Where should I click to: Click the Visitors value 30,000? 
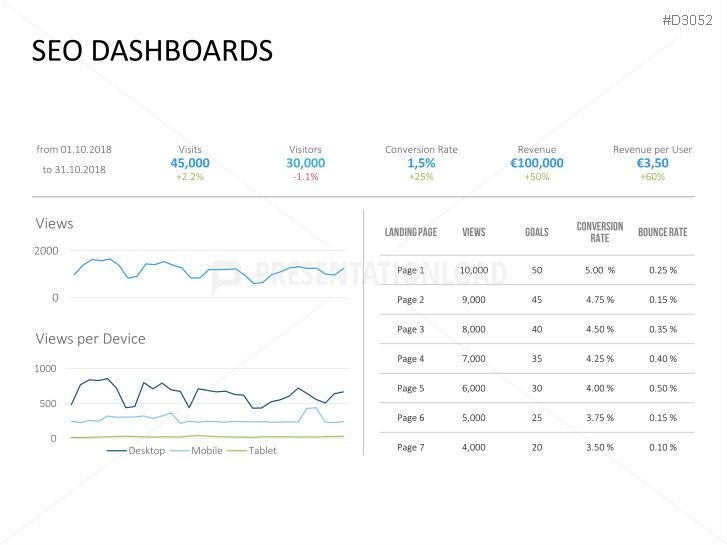coord(306,163)
